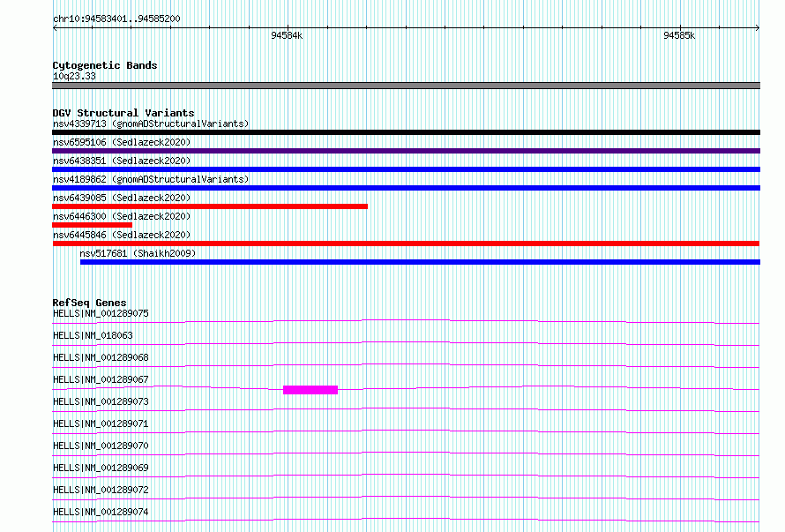Image resolution: width=785 pixels, height=532 pixels.
Task: Click the red nsv6445846 variant bar
Action: pyautogui.click(x=406, y=244)
